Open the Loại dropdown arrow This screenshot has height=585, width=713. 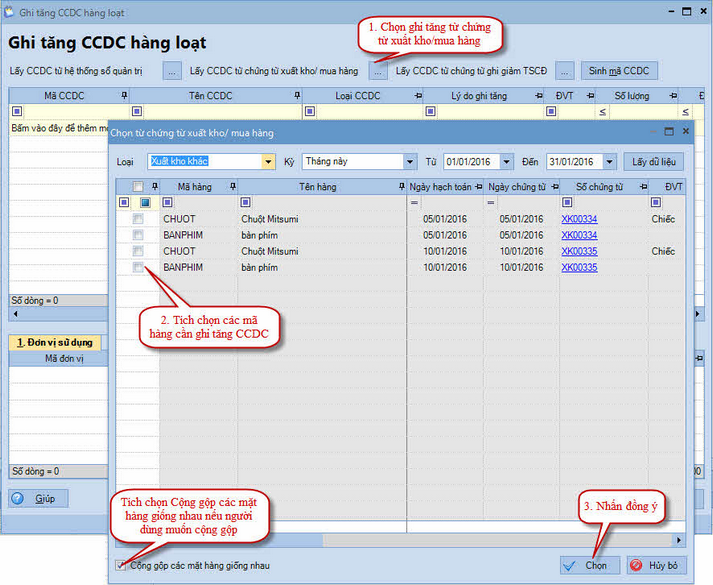click(x=268, y=161)
